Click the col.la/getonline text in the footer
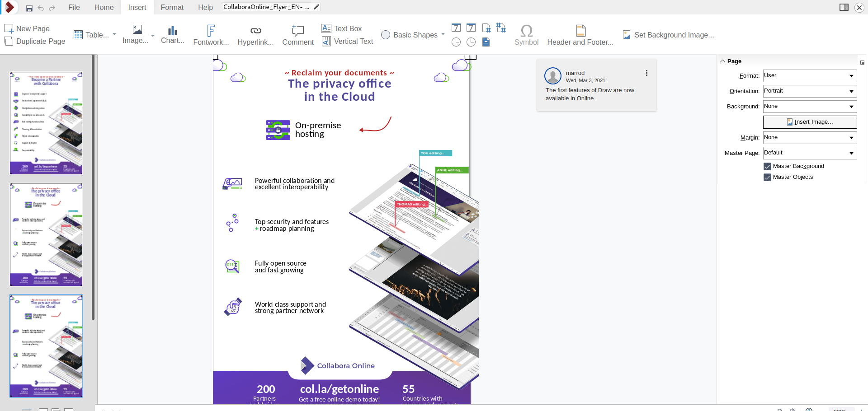The width and height of the screenshot is (868, 411). point(340,389)
